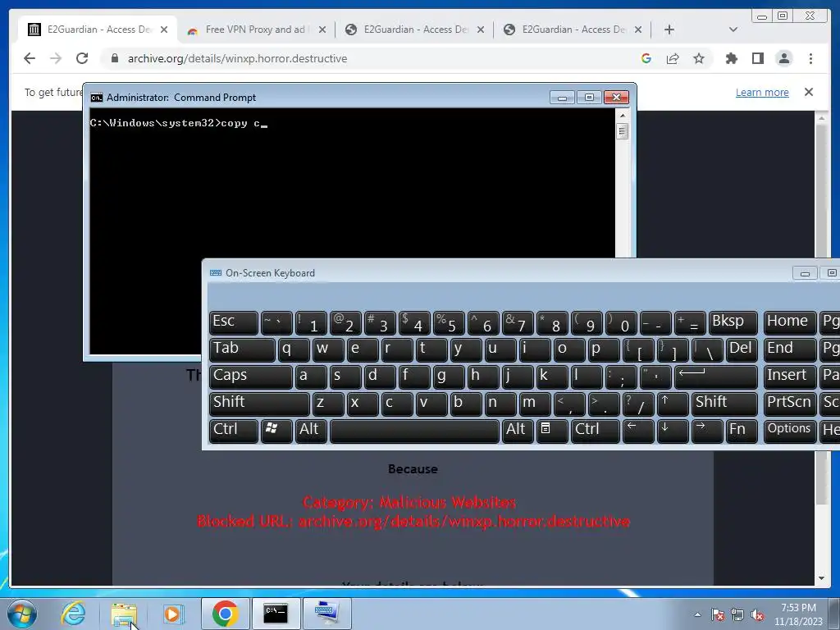Toggle the right Ctrl key on-screen
Screen dimensions: 840x630
(595, 431)
